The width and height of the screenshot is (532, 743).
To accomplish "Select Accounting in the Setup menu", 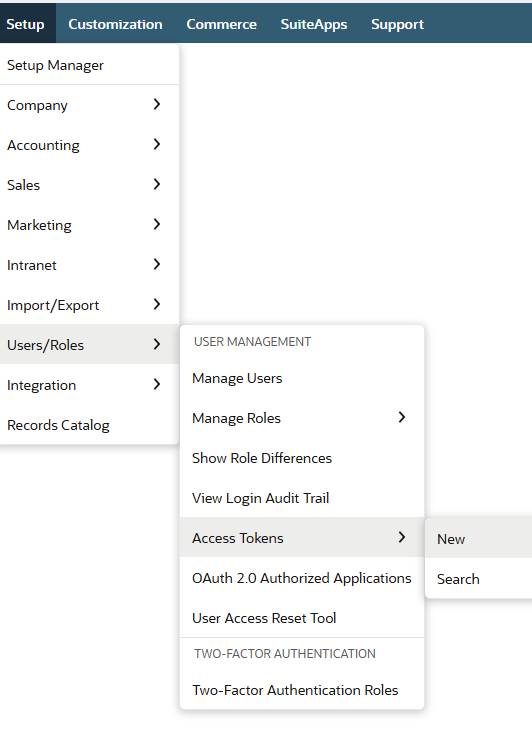I will tap(89, 145).
